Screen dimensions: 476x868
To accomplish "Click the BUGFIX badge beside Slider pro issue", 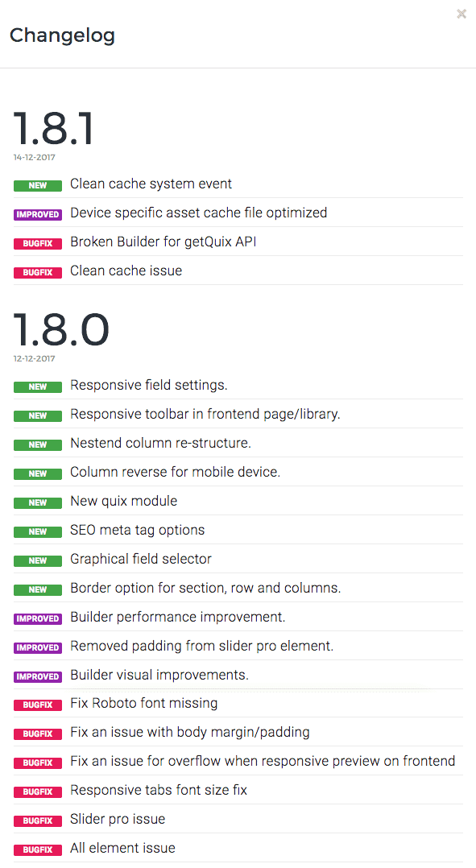I will (37, 820).
